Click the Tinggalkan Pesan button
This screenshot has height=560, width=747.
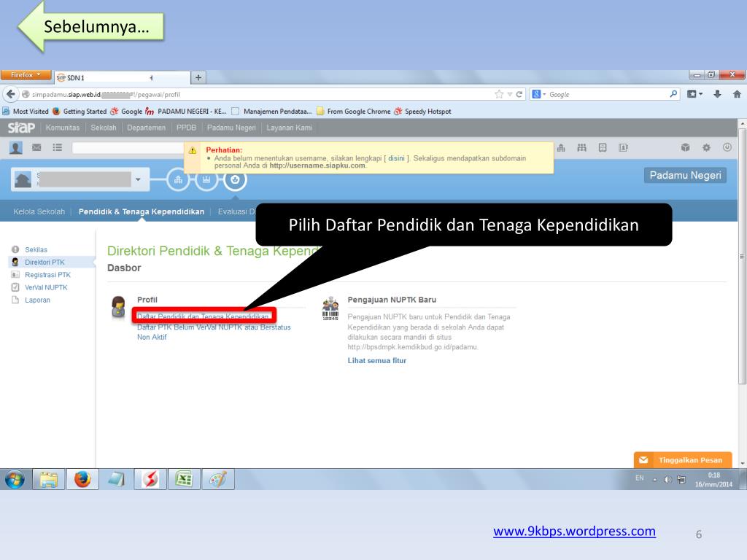tap(683, 460)
